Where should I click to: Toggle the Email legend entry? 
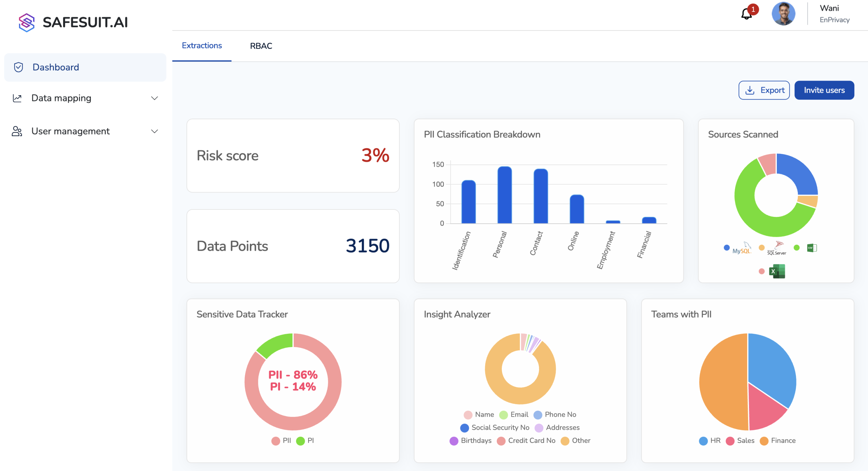point(514,414)
